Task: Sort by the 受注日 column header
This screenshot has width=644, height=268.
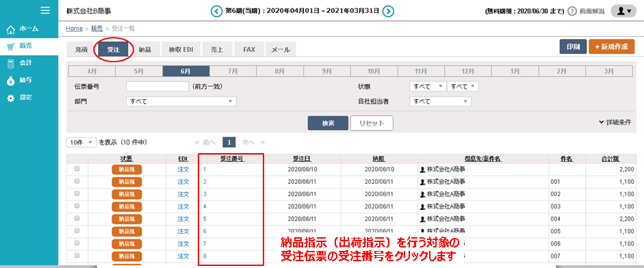Action: click(301, 159)
